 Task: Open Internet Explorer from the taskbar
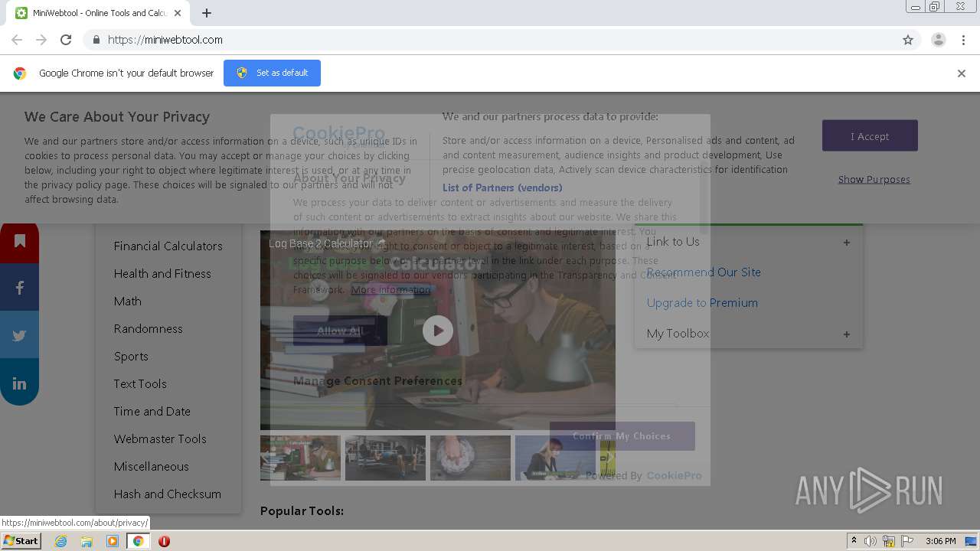coord(60,541)
